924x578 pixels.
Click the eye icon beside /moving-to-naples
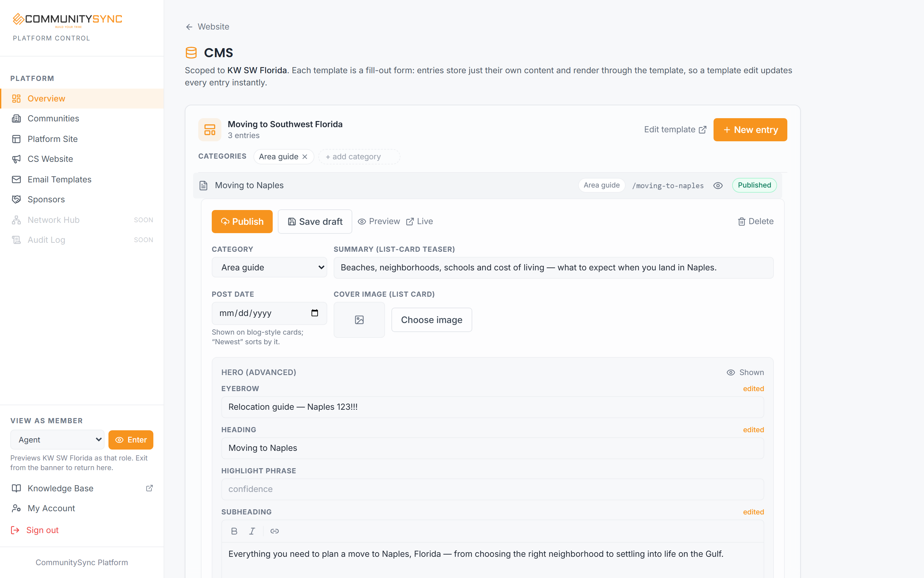click(x=718, y=185)
